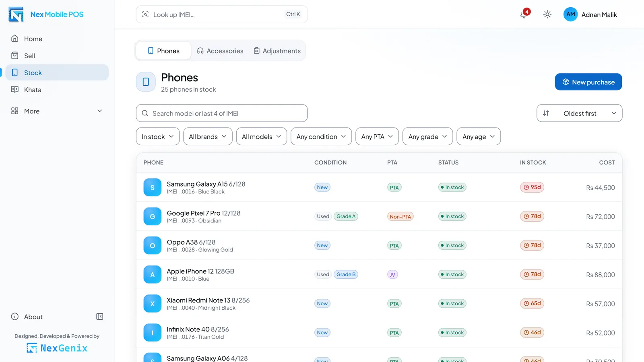Click the IMEI scan icon in lookup bar
The height and width of the screenshot is (362, 644).
[x=145, y=14]
